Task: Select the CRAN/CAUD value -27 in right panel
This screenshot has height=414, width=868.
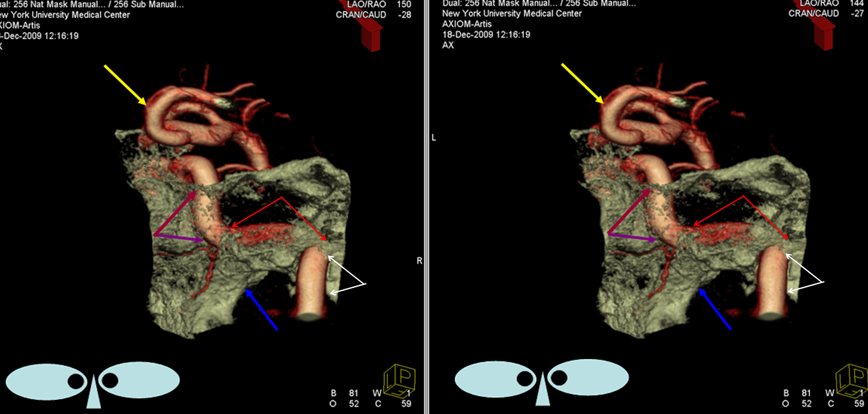Action: [856, 13]
